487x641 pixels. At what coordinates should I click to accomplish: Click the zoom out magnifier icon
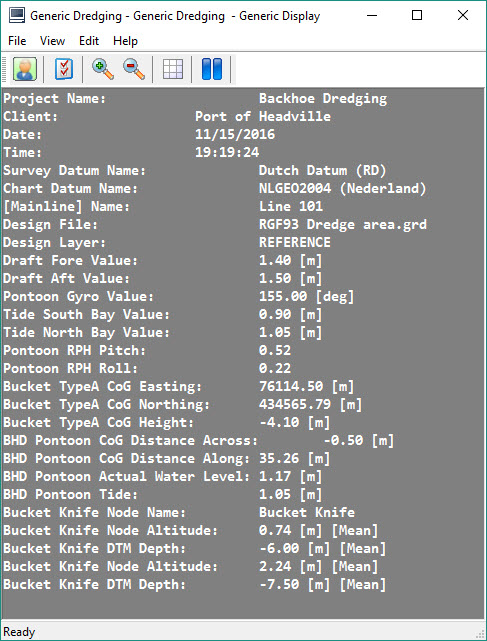point(134,69)
